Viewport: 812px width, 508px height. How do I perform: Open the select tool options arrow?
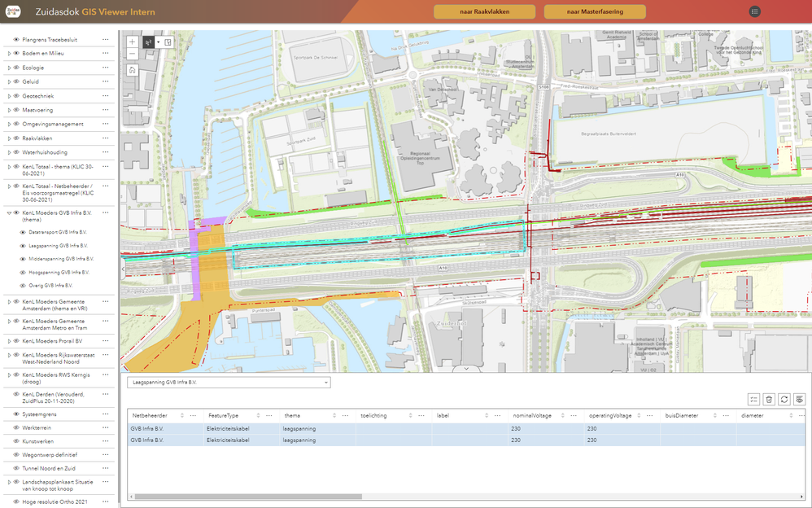158,42
